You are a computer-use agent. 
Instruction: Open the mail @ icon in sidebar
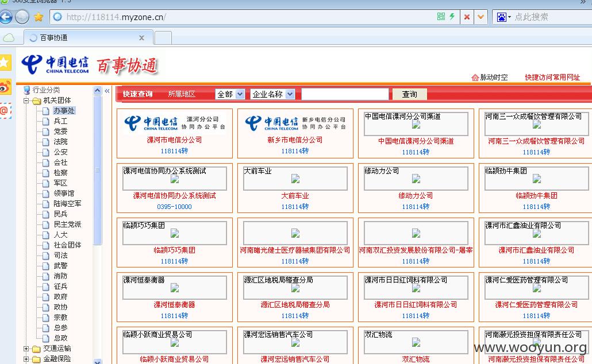pos(5,111)
